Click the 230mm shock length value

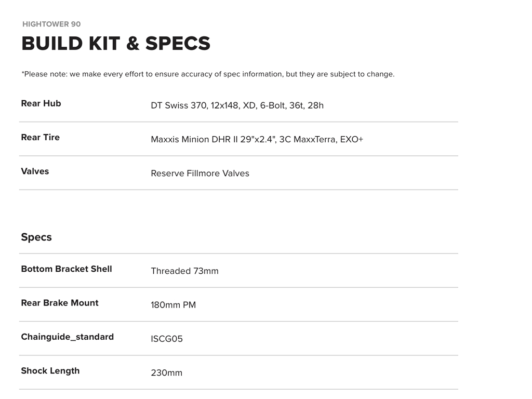166,373
